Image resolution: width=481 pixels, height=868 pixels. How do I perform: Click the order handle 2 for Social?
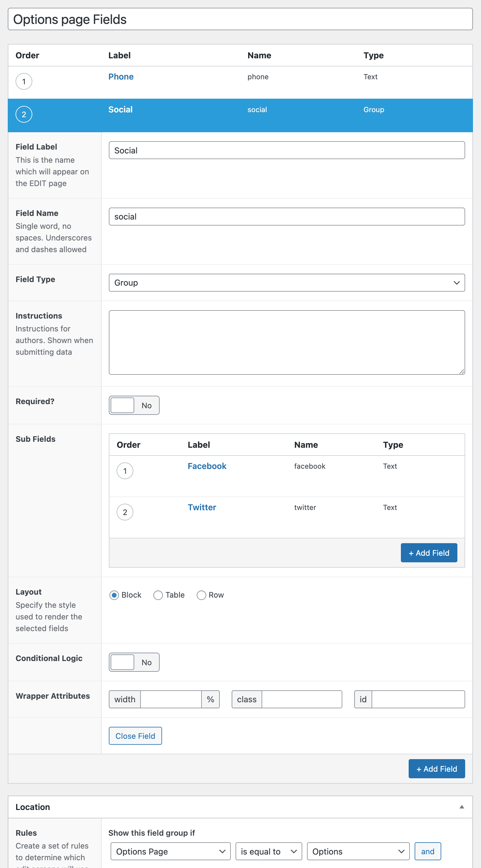tap(24, 115)
